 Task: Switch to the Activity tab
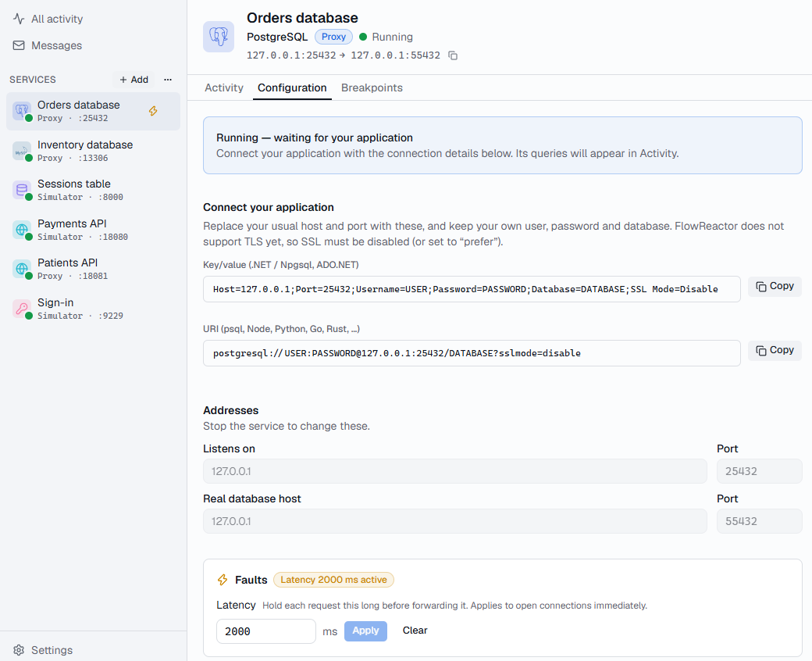[x=224, y=88]
